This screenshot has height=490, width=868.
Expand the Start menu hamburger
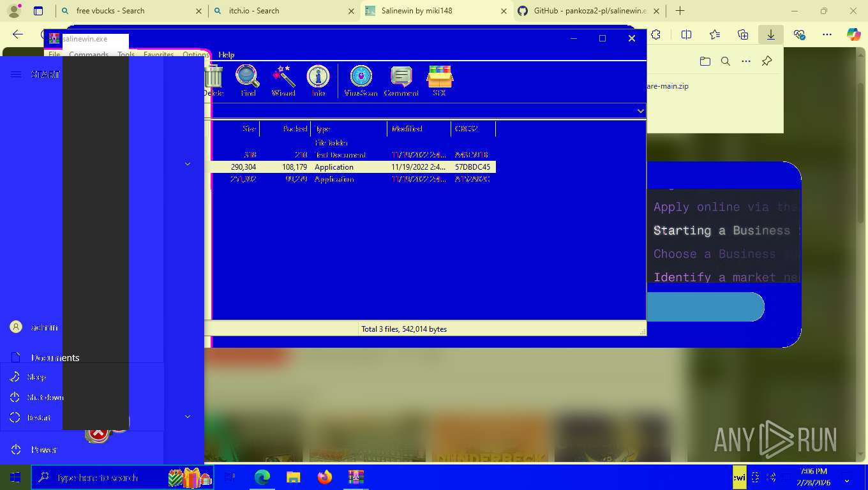click(16, 75)
